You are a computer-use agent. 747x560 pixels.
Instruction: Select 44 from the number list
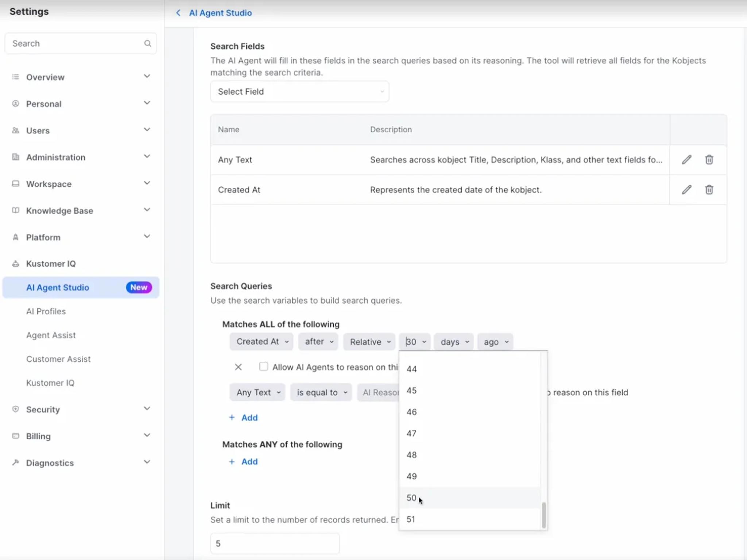470,369
